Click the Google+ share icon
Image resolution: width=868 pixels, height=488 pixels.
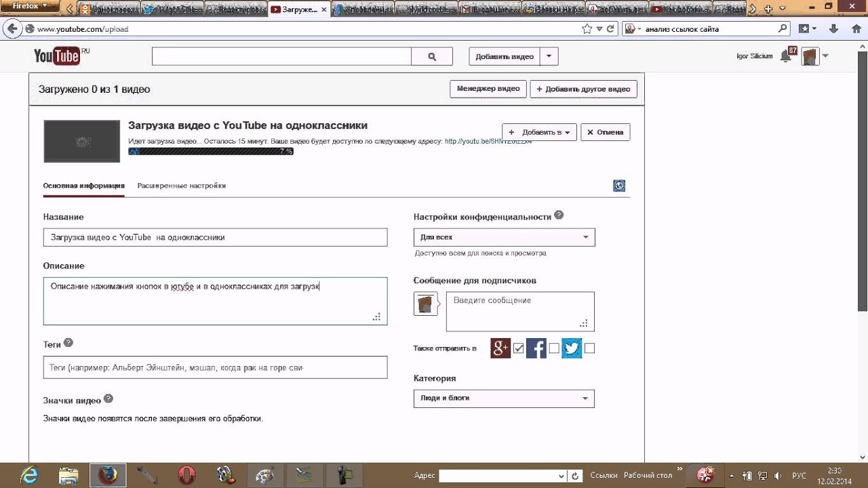500,348
